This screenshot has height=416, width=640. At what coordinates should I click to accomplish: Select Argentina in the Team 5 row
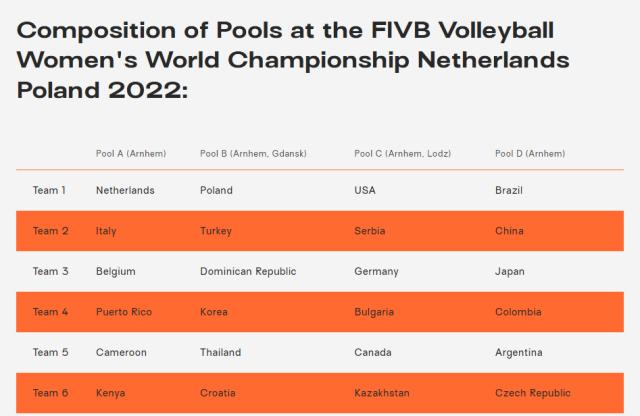tap(519, 352)
